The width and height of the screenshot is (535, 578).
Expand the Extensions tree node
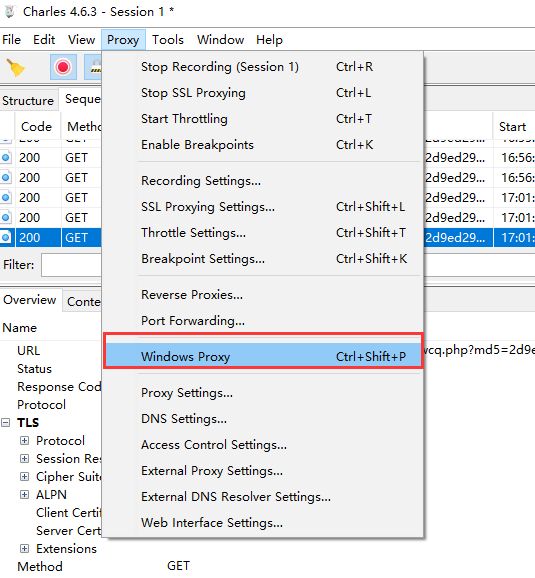(24, 549)
